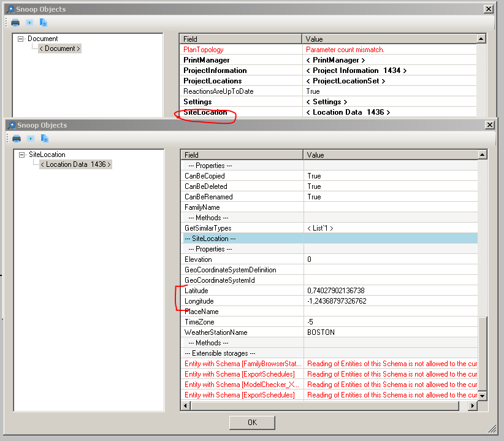Select the SiteLocation field row

[x=328, y=112]
